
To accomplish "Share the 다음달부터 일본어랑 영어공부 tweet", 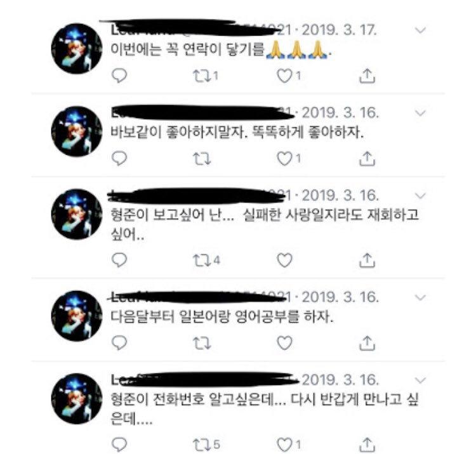I will 367,343.
